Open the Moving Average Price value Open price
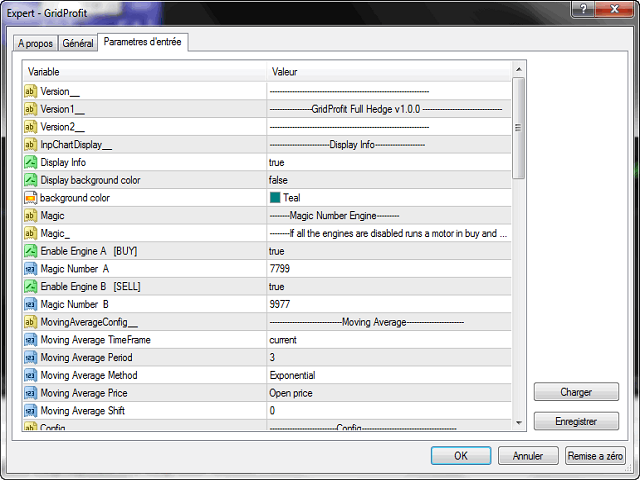The image size is (640, 480). click(x=291, y=393)
